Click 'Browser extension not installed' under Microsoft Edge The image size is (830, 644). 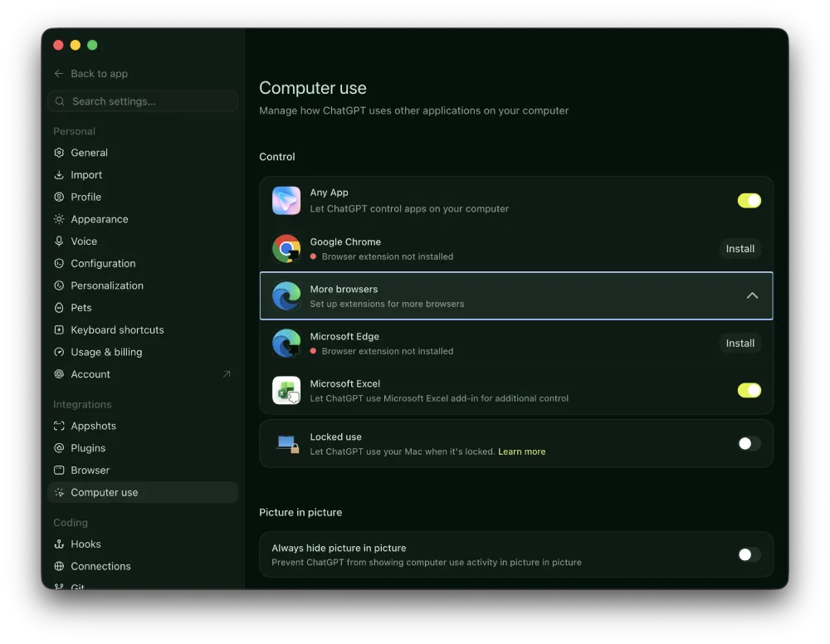388,351
